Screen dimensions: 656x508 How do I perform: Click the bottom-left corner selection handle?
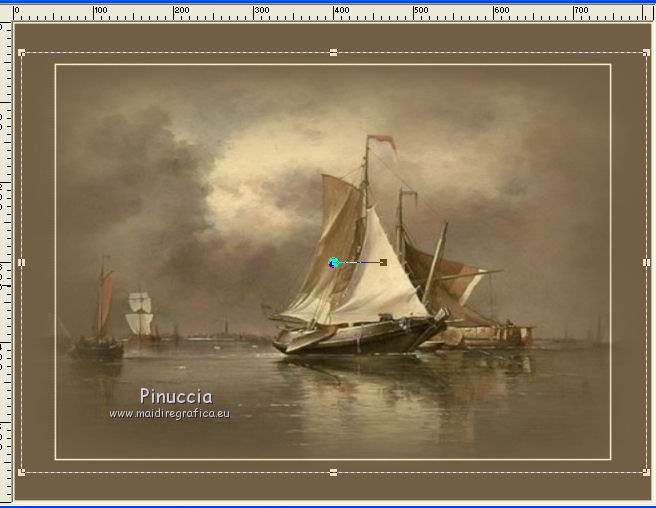coord(22,472)
